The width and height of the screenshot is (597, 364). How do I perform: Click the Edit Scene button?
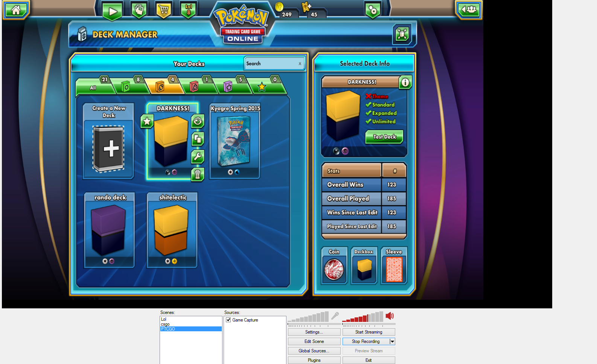[314, 341]
